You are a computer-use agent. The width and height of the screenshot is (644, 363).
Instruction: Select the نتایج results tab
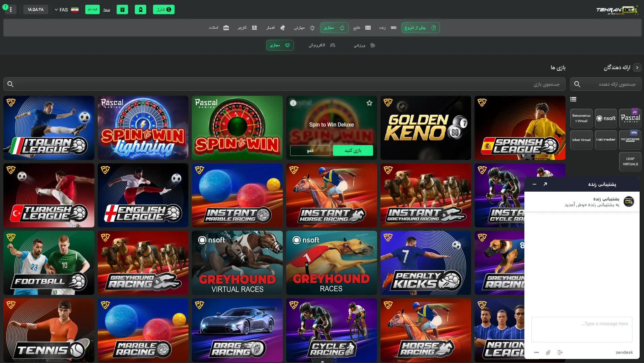click(x=362, y=28)
